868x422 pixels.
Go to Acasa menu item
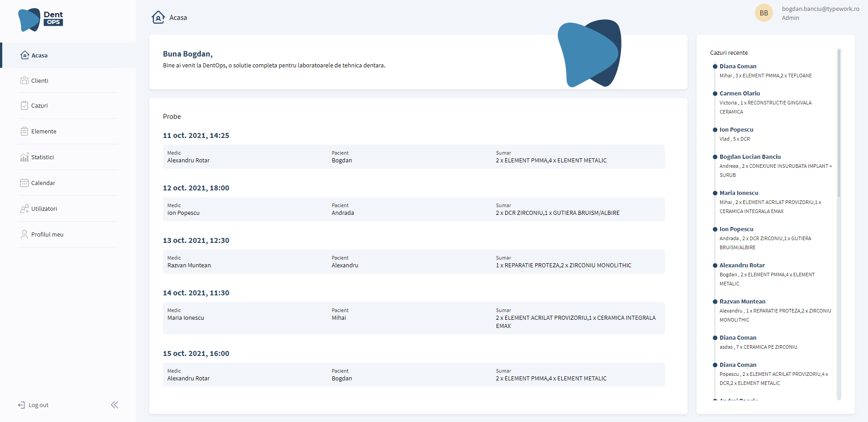(x=69, y=55)
